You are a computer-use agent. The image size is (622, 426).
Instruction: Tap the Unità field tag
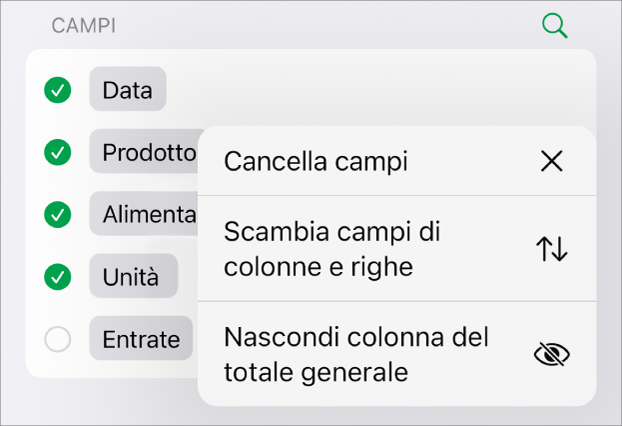pyautogui.click(x=133, y=276)
